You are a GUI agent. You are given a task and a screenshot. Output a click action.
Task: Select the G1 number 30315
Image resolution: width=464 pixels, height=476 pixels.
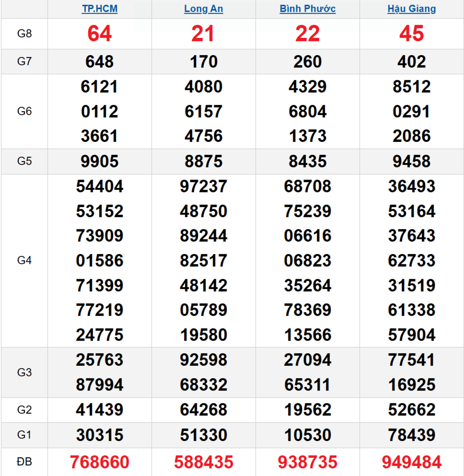99,435
